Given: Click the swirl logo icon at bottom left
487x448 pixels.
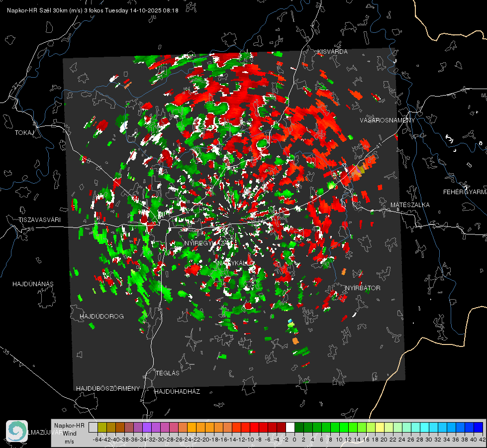Looking at the screenshot, I should click(x=17, y=431).
